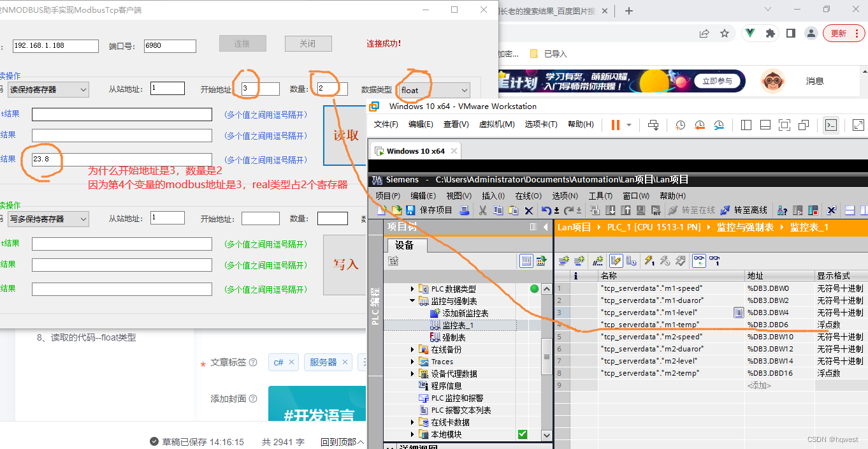This screenshot has width=868, height=449.
Task: Click the 立即参与 banner button
Action: pos(718,81)
